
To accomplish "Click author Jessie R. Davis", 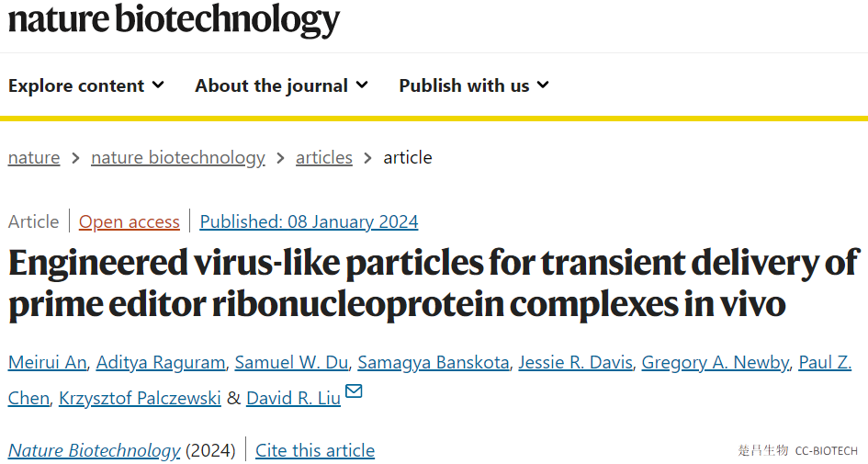I will (x=575, y=363).
